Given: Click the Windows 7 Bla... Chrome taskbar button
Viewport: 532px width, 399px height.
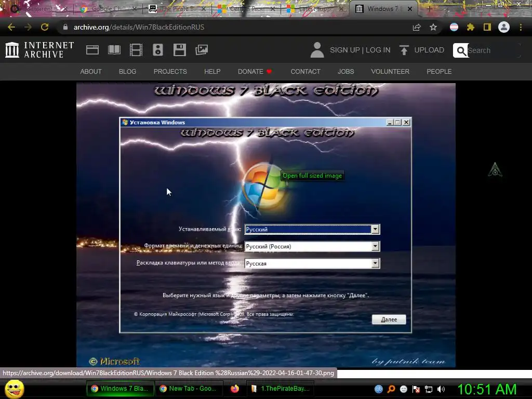Looking at the screenshot, I should 121,389.
